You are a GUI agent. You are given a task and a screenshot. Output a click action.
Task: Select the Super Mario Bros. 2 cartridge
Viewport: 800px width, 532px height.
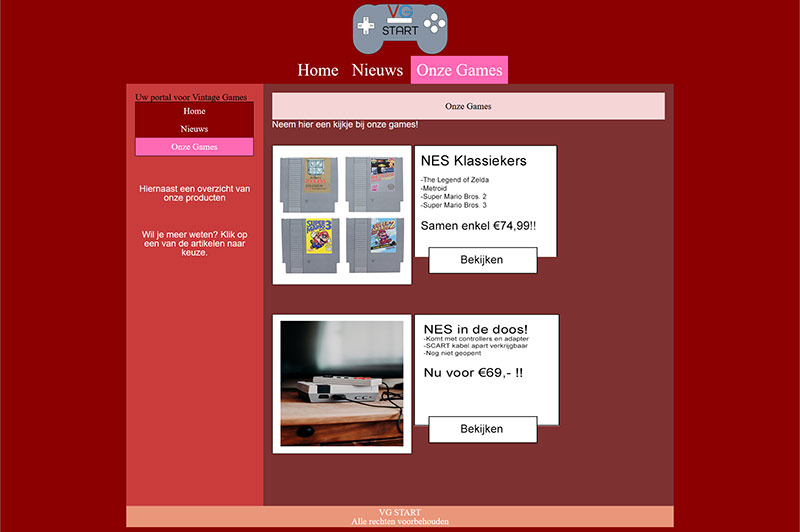pos(371,245)
